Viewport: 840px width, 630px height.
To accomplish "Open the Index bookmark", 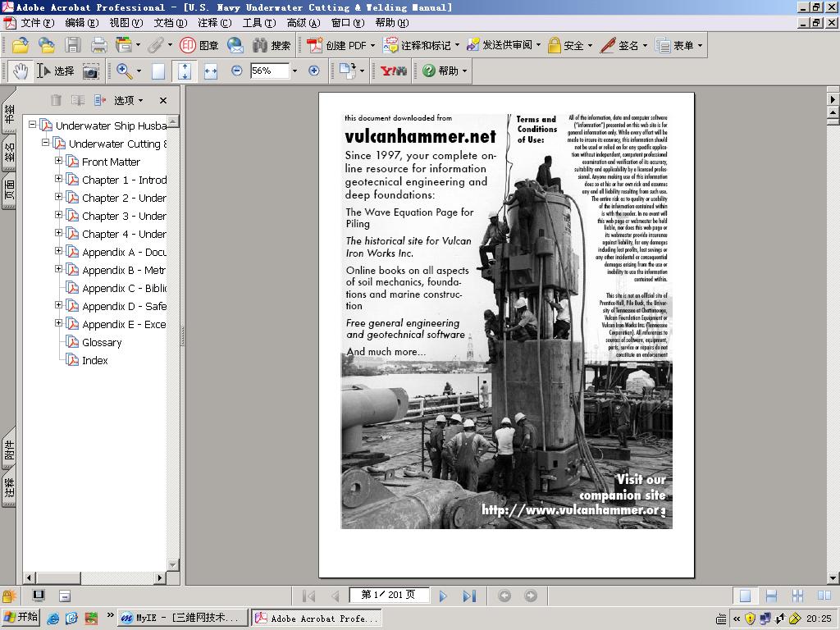I will [95, 361].
